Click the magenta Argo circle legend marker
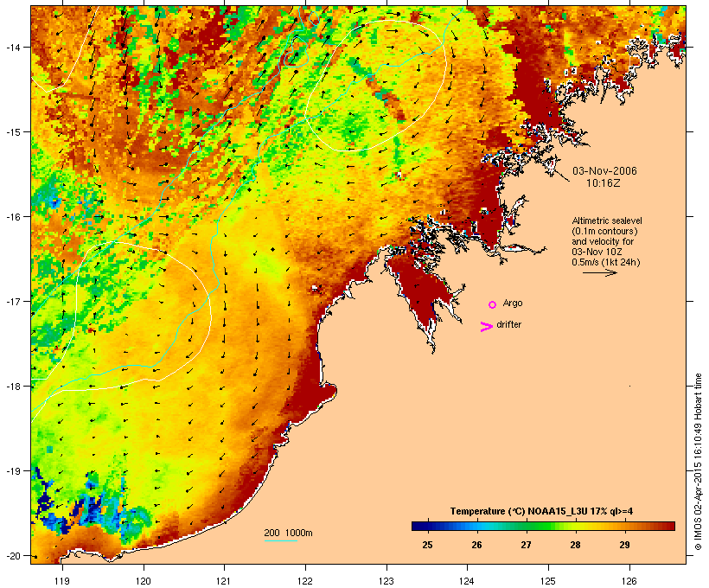This screenshot has width=709, height=588. [493, 305]
